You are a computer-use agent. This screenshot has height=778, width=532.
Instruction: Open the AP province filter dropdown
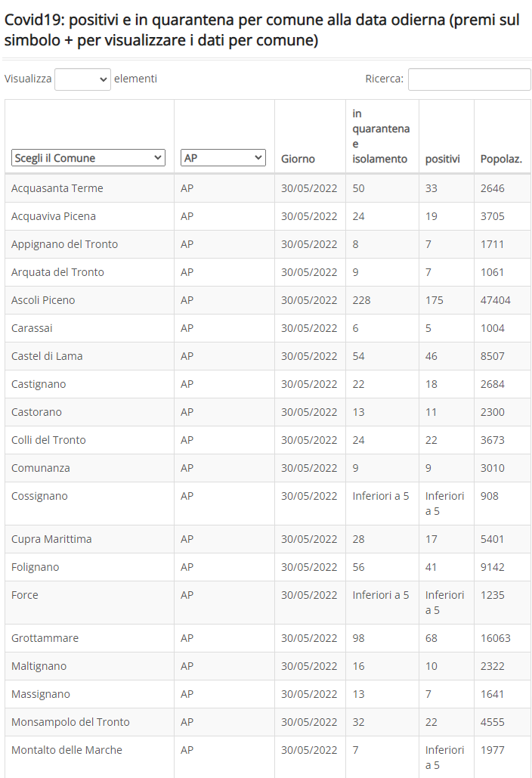tap(223, 158)
